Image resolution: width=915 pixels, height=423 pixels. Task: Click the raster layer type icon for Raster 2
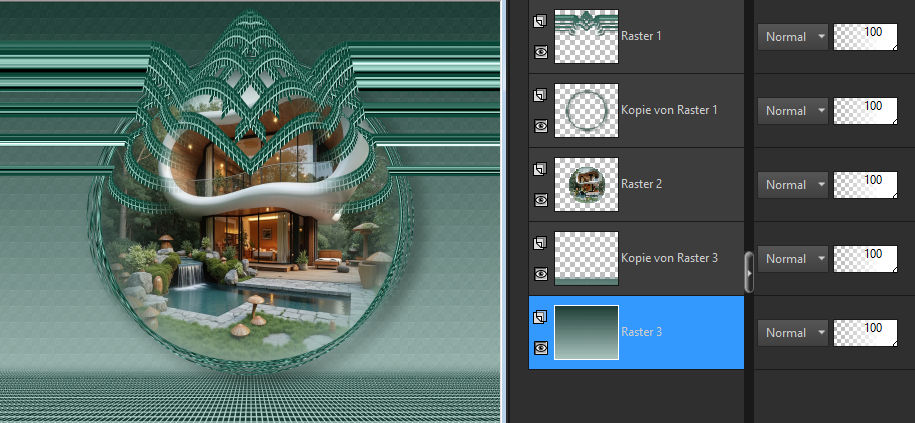pyautogui.click(x=540, y=169)
